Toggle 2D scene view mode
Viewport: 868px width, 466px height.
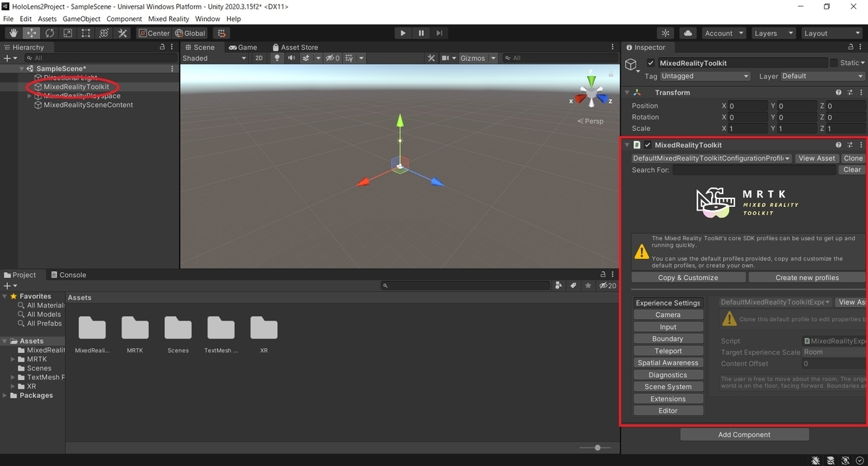pyautogui.click(x=259, y=58)
